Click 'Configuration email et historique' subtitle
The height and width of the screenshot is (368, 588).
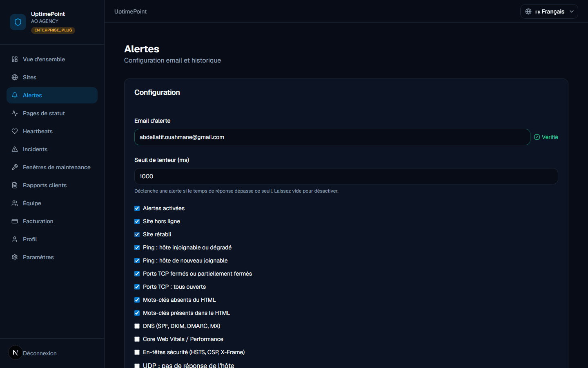tap(172, 61)
